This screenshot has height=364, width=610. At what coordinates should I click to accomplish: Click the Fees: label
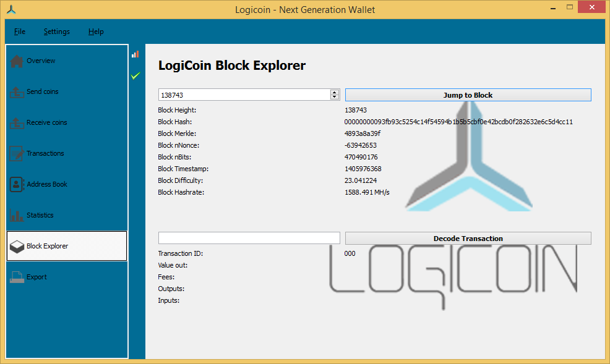pyautogui.click(x=166, y=277)
